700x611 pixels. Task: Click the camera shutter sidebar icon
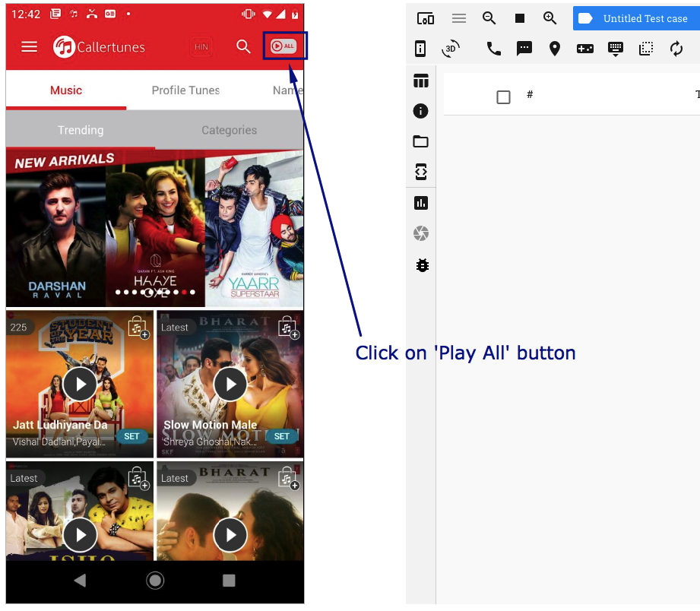(421, 233)
